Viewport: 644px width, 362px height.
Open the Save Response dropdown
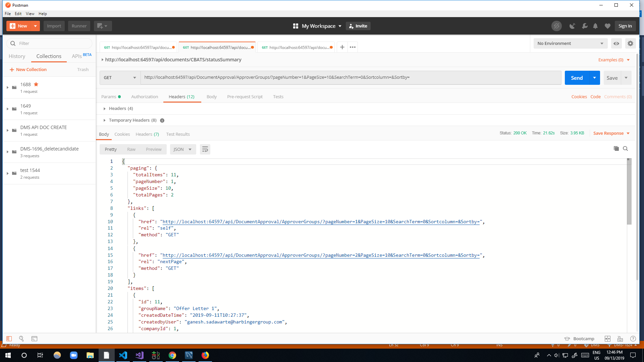611,133
